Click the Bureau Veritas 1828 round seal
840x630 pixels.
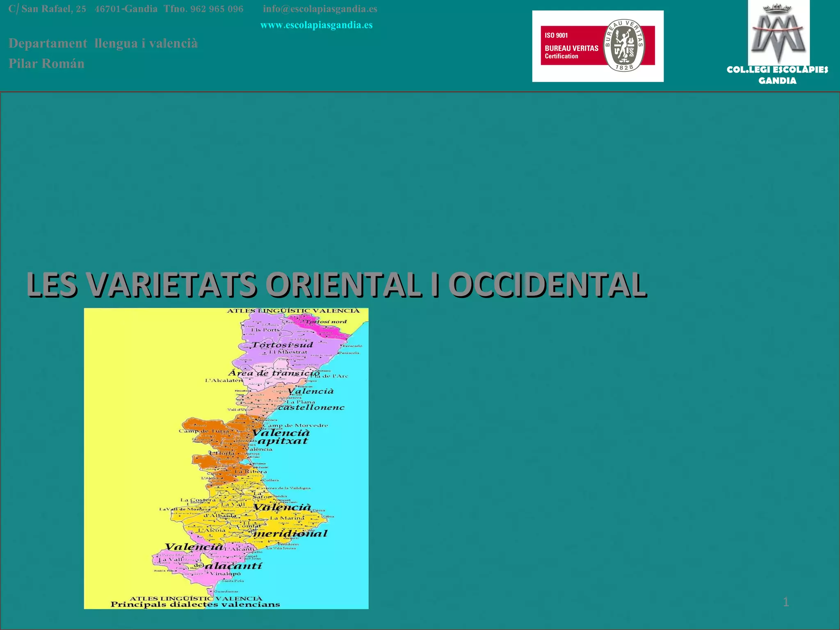[624, 45]
